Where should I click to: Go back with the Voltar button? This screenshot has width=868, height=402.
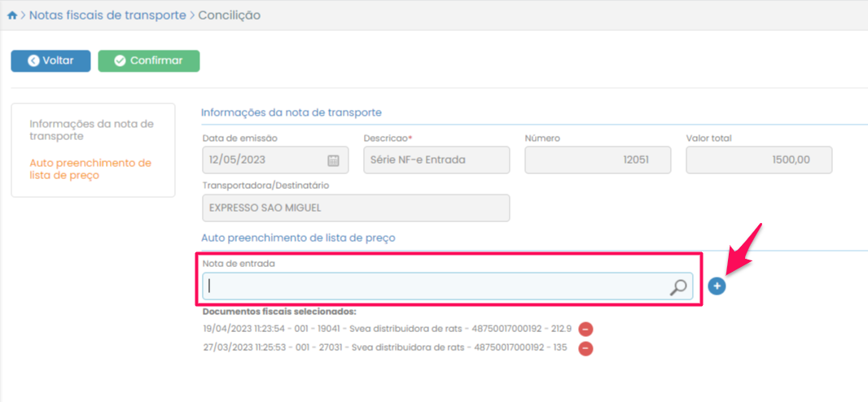coord(50,61)
